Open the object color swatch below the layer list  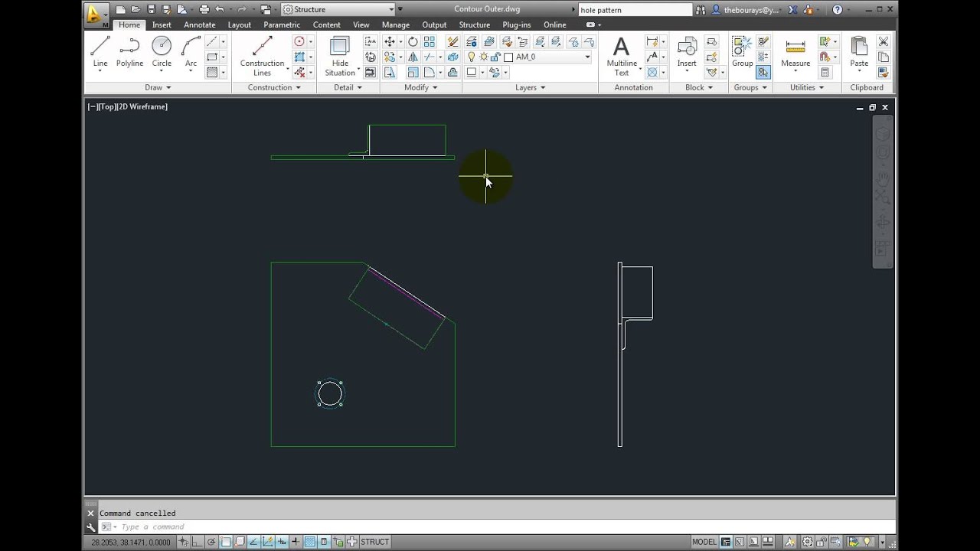coord(472,73)
